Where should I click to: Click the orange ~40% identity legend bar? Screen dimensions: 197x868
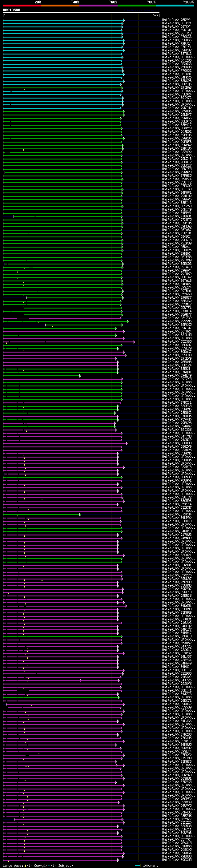[60, 6]
